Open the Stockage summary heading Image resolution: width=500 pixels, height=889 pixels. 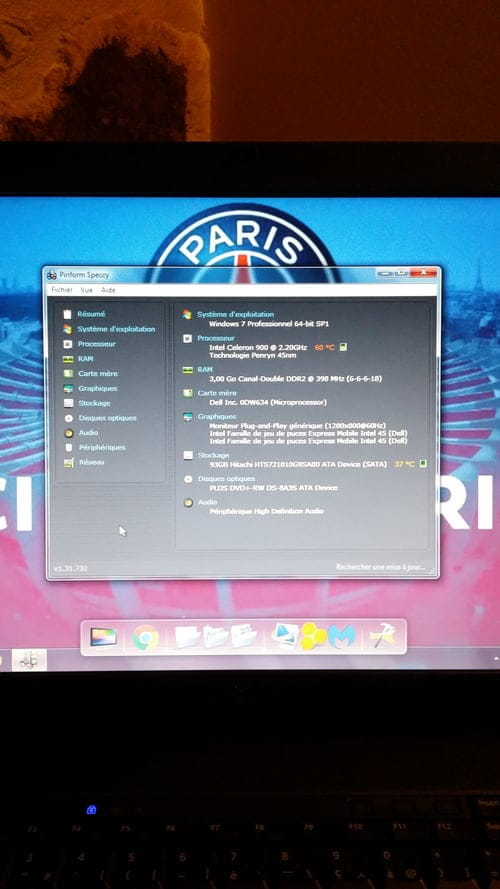pos(213,455)
